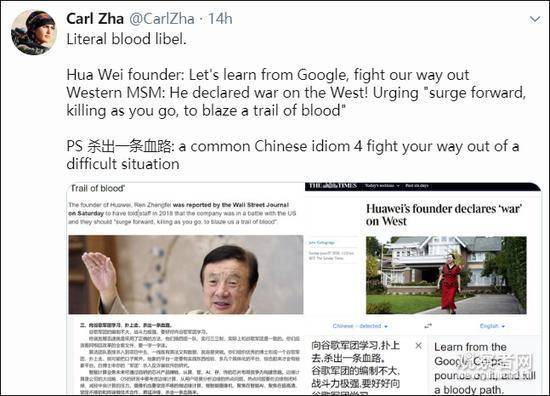Image resolution: width=550 pixels, height=396 pixels.
Task: Clear the Chinese translation text with X
Action: pyautogui.click(x=418, y=346)
